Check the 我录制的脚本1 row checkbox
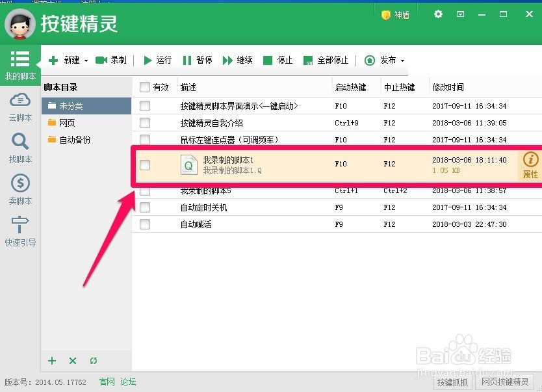The width and height of the screenshot is (542, 392). tap(145, 165)
